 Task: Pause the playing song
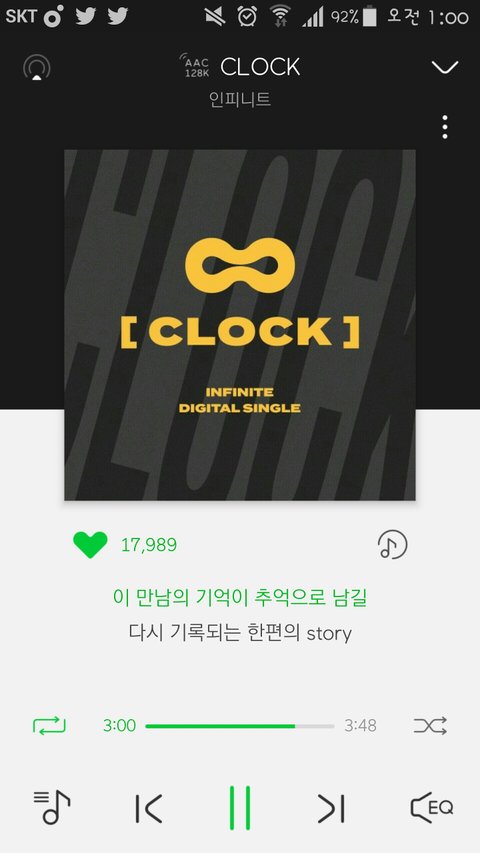[x=240, y=808]
